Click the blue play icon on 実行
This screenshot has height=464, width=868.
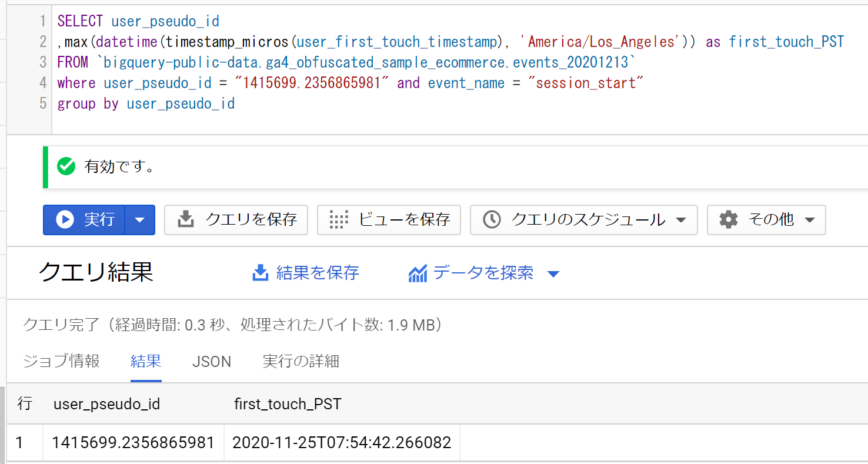click(65, 220)
